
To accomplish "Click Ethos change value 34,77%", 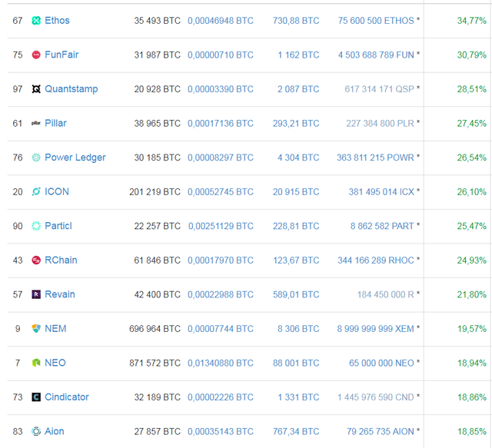I will (x=471, y=21).
